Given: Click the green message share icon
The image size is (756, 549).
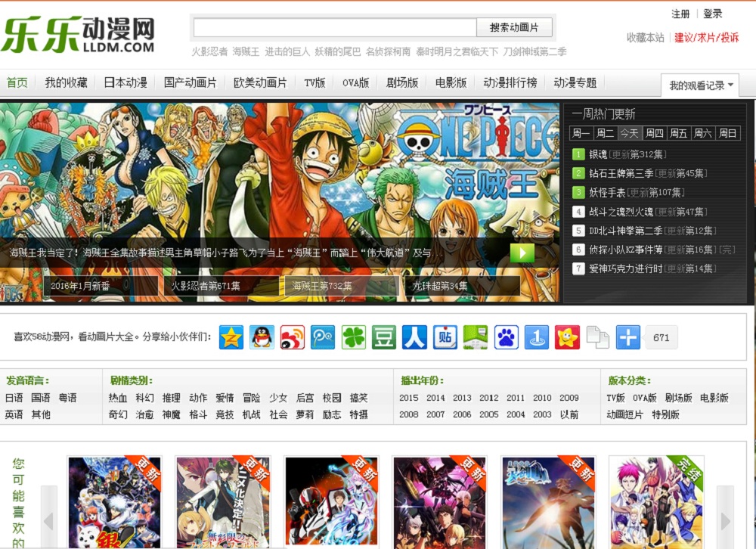Looking at the screenshot, I should click(x=476, y=337).
